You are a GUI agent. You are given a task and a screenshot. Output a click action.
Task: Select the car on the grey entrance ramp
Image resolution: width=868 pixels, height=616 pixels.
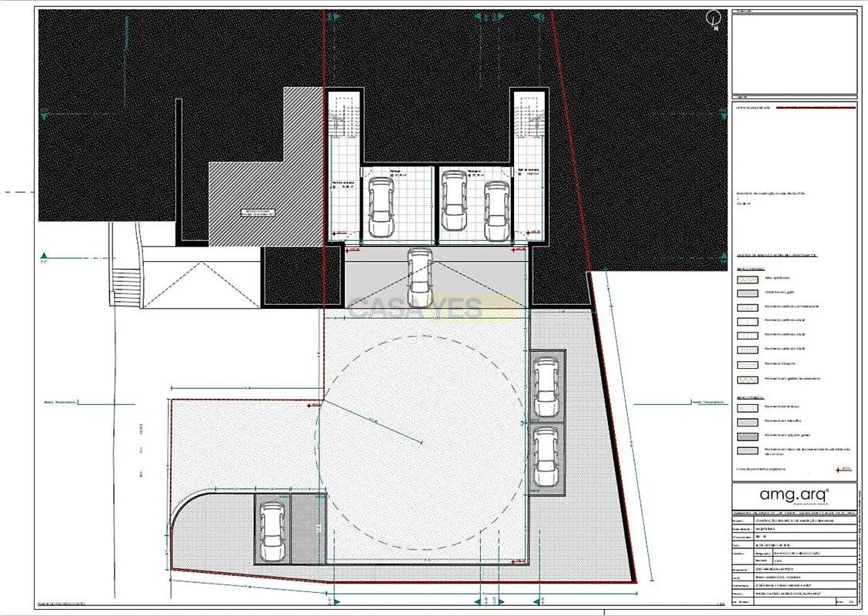420,277
